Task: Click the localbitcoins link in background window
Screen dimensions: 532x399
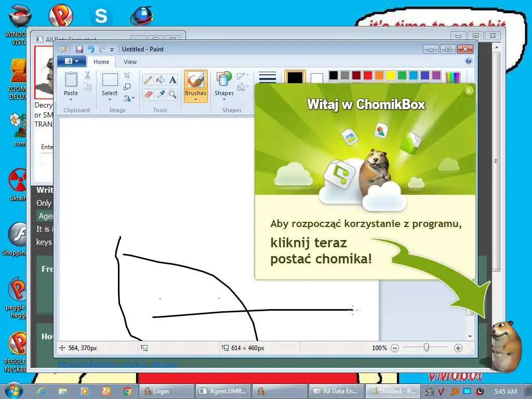Action: click(x=117, y=364)
